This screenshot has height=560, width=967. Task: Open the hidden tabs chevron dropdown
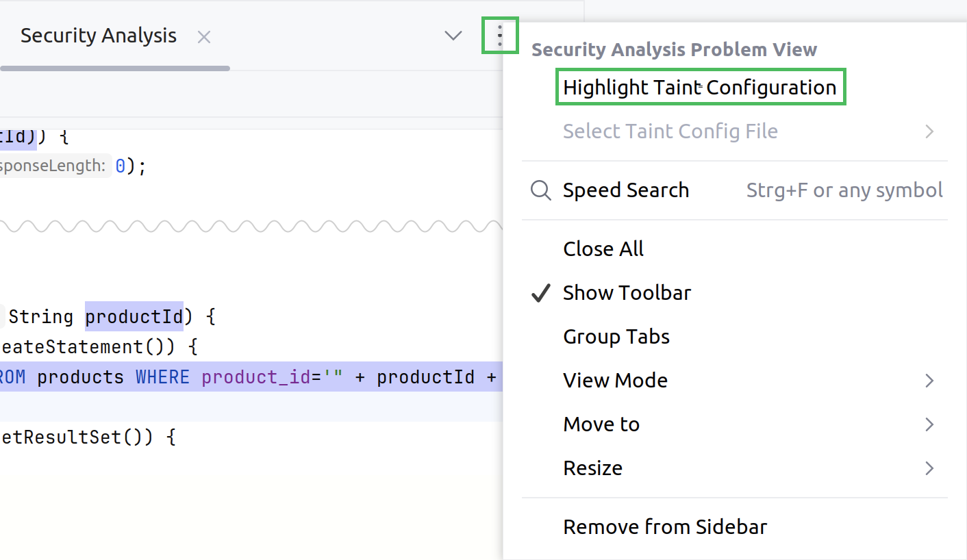(x=453, y=35)
